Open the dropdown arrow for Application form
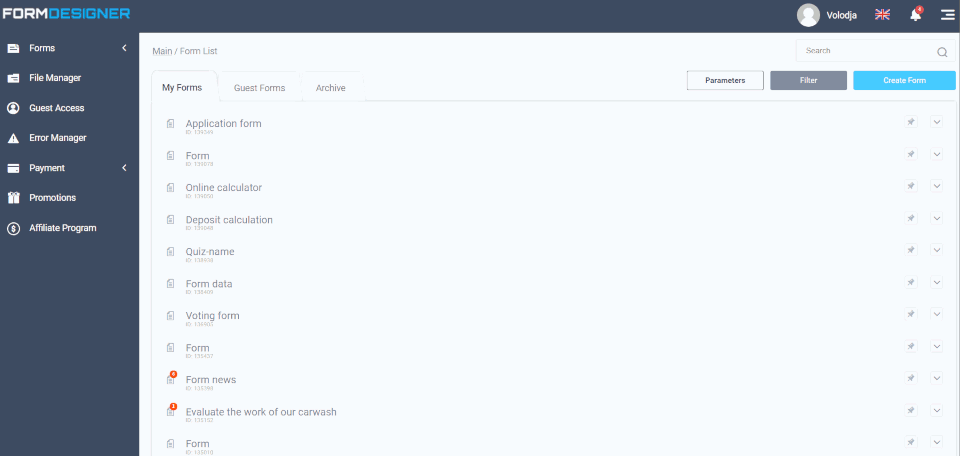The image size is (960, 456). click(x=937, y=122)
